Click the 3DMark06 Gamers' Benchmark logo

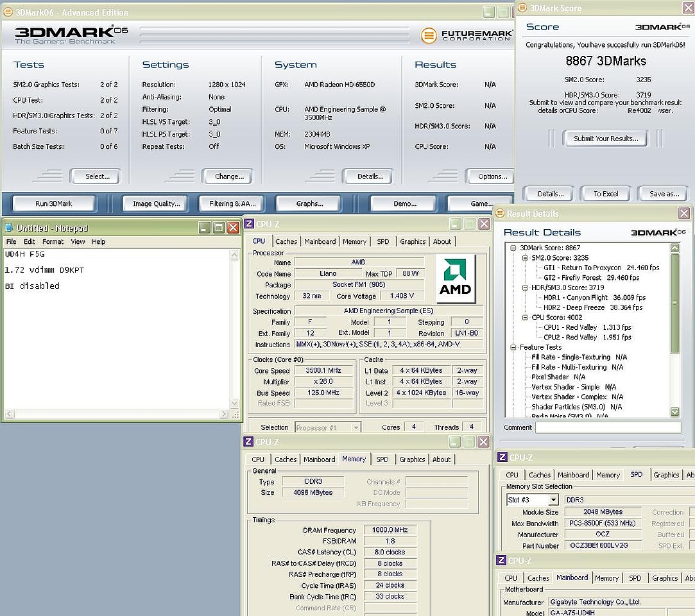pyautogui.click(x=71, y=35)
